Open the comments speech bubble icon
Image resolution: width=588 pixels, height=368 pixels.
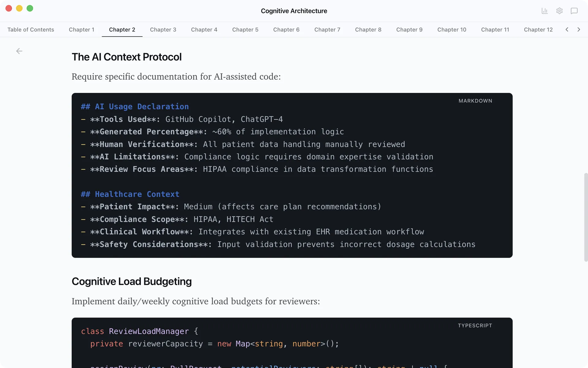pos(574,11)
